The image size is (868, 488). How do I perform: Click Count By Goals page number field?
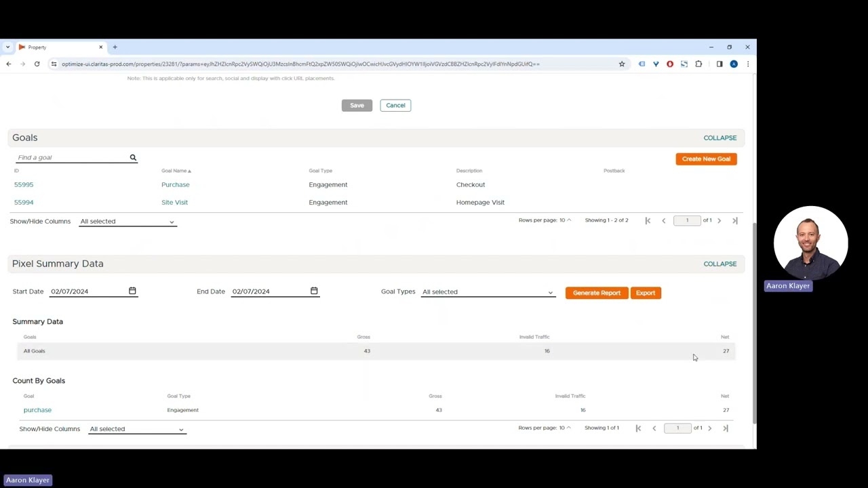[677, 428]
